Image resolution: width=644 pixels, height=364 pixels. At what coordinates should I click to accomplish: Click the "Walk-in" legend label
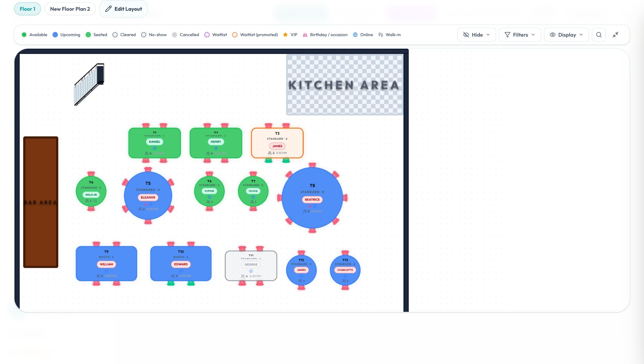(393, 34)
